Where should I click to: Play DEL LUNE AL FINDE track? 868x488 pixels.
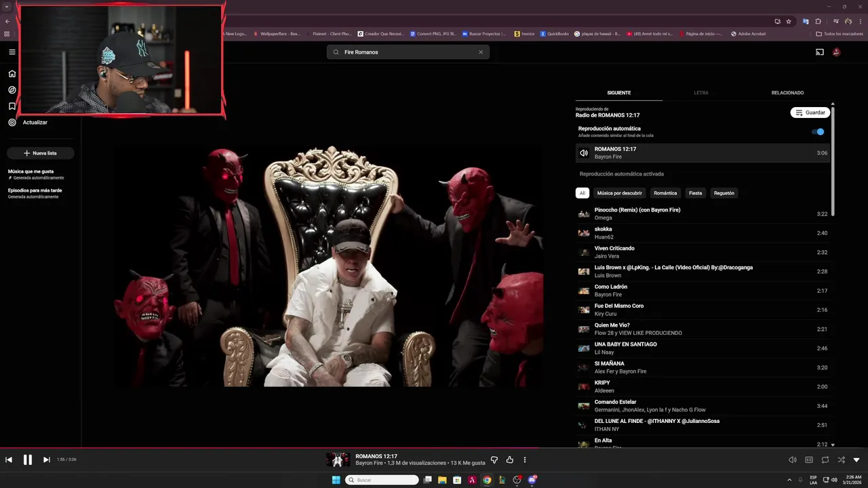click(x=703, y=425)
